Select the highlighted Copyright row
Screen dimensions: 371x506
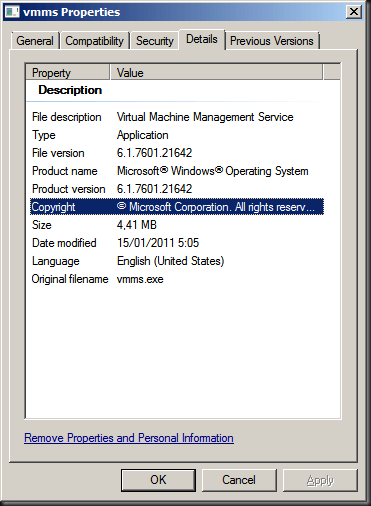click(x=177, y=207)
